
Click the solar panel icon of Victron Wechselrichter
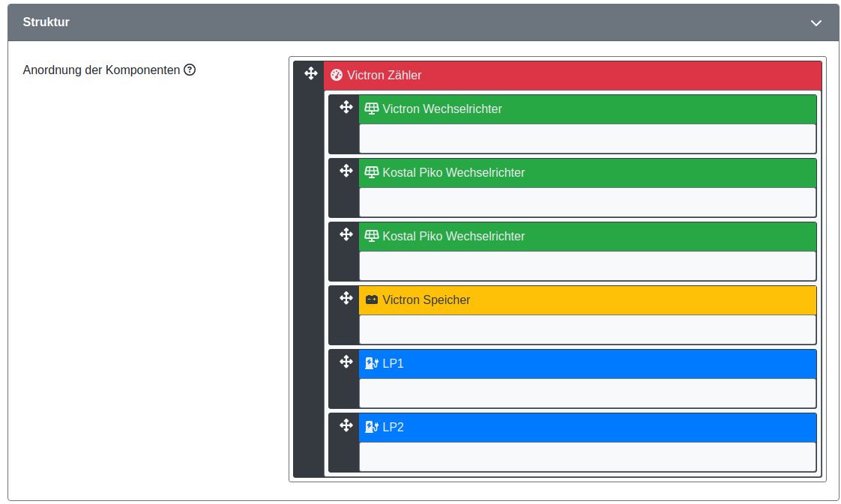[x=372, y=109]
